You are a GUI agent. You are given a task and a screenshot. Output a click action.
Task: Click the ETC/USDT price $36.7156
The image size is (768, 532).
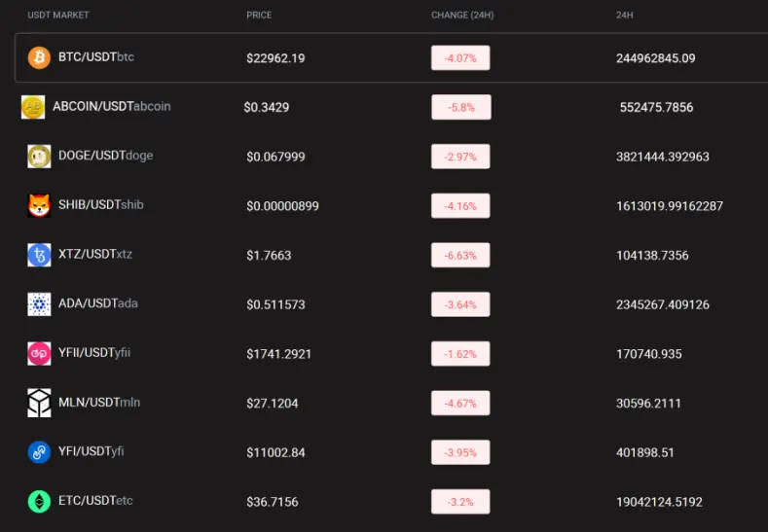[x=273, y=502]
